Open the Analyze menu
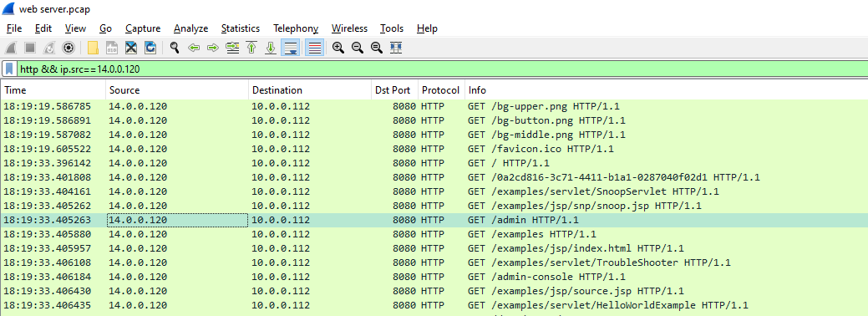Image resolution: width=868 pixels, height=316 pixels. 191,28
